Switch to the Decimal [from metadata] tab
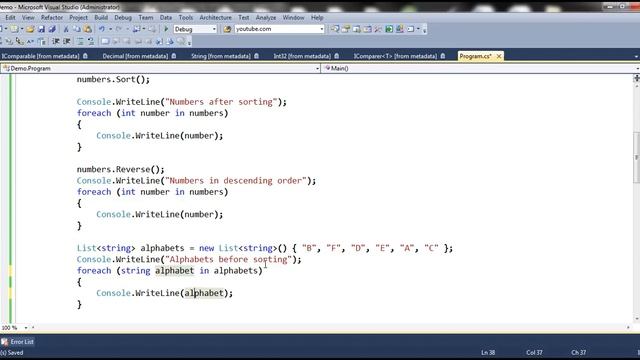The height and width of the screenshot is (360, 640). tap(139, 56)
